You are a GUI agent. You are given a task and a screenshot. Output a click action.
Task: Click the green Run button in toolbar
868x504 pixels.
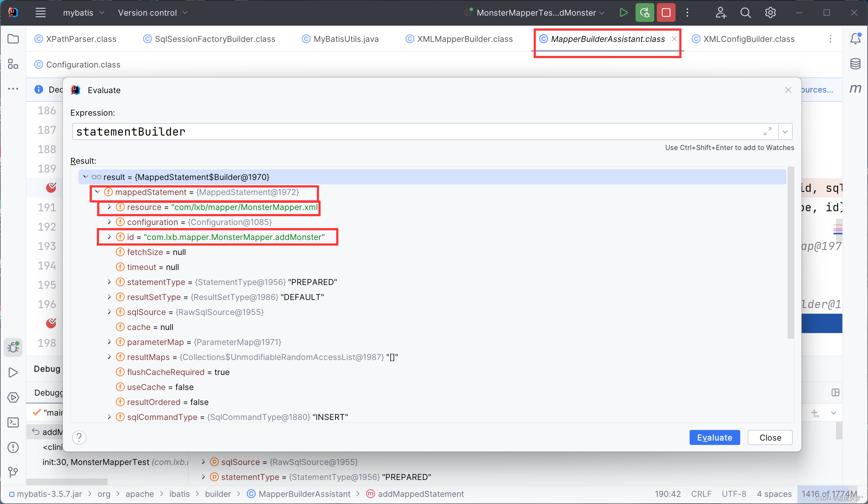coord(623,13)
